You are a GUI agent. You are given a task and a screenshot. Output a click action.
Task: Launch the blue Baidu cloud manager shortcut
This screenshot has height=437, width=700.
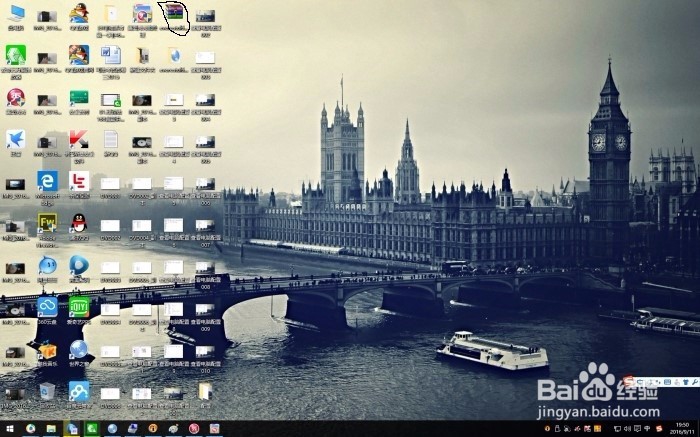click(79, 391)
